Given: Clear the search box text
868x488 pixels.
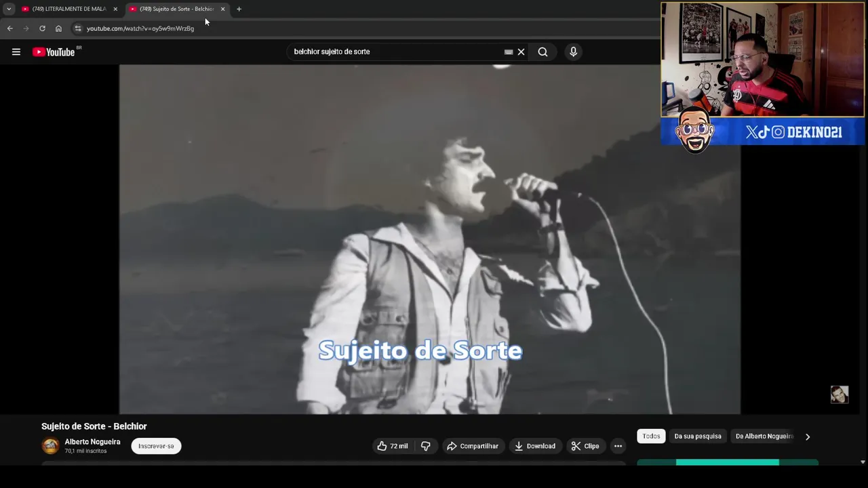Looking at the screenshot, I should (521, 52).
